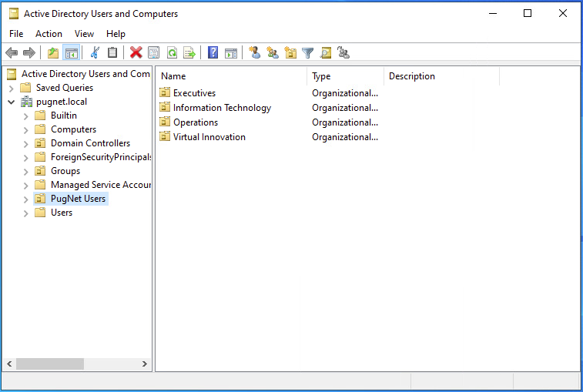This screenshot has width=583, height=392.
Task: Open the Action menu
Action: tap(49, 34)
